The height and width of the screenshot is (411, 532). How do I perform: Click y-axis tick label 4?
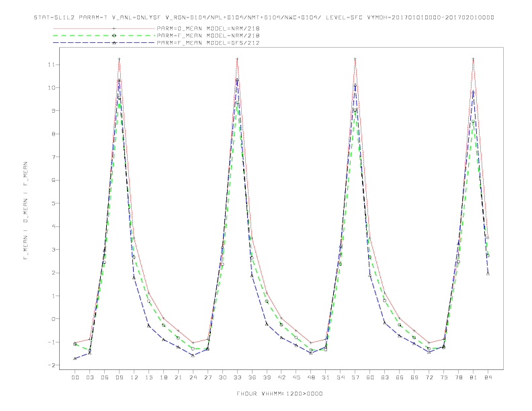pos(54,226)
